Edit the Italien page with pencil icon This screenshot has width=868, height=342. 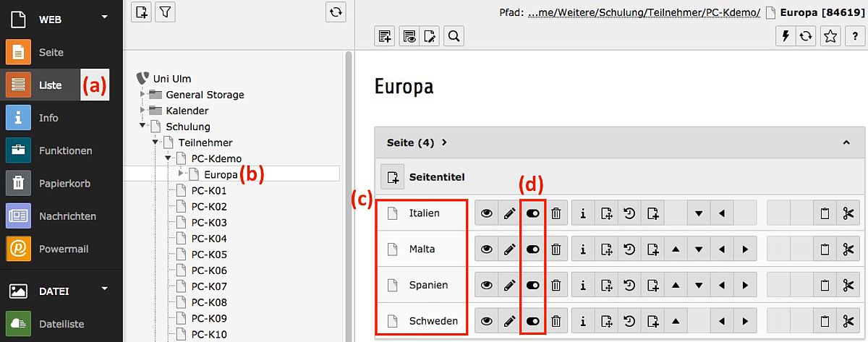509,213
